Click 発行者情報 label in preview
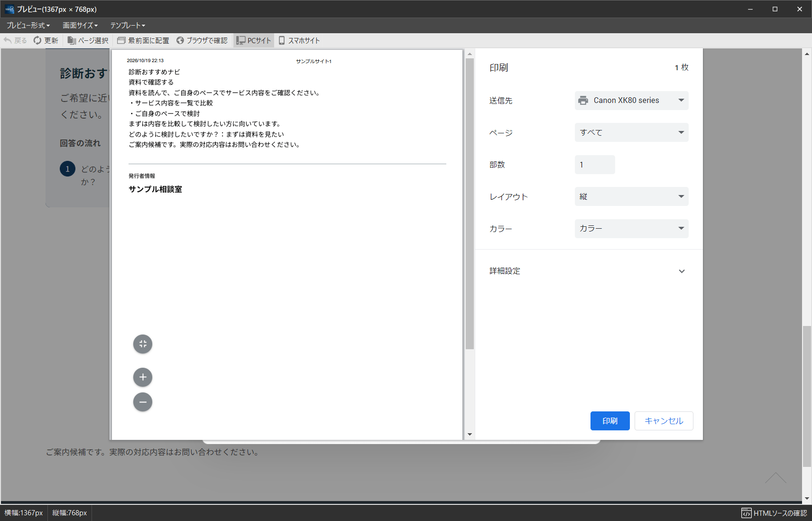The width and height of the screenshot is (812, 521). 141,176
